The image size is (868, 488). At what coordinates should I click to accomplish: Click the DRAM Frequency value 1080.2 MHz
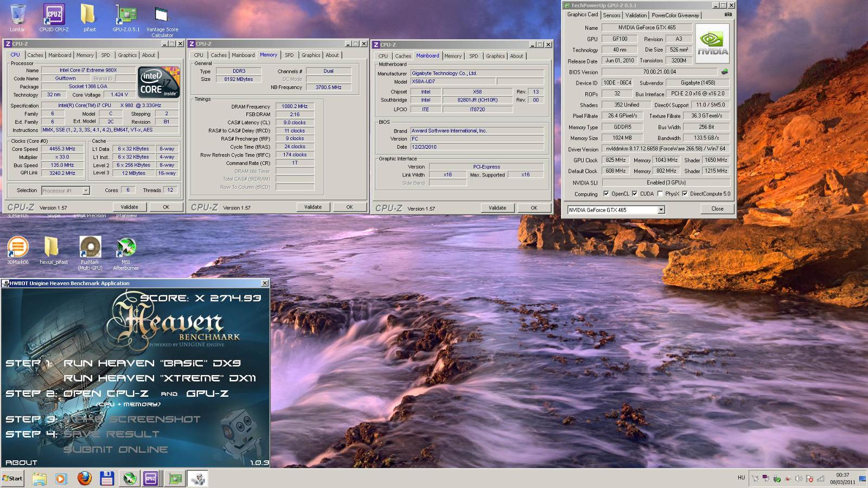(x=295, y=106)
